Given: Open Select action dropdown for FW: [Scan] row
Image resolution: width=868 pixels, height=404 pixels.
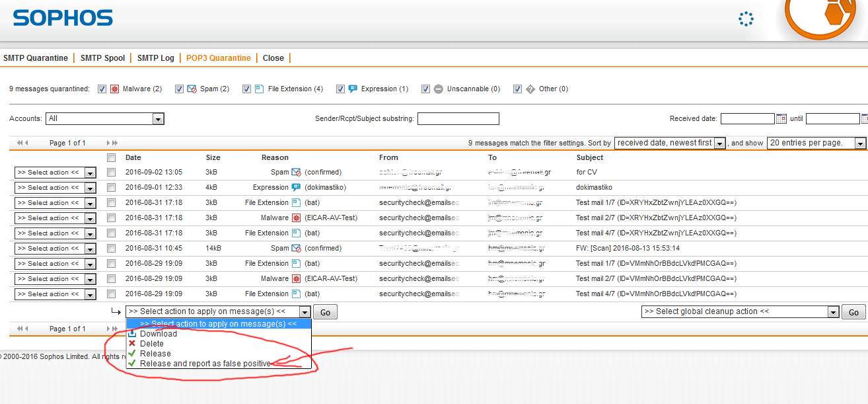Looking at the screenshot, I should pyautogui.click(x=55, y=249).
